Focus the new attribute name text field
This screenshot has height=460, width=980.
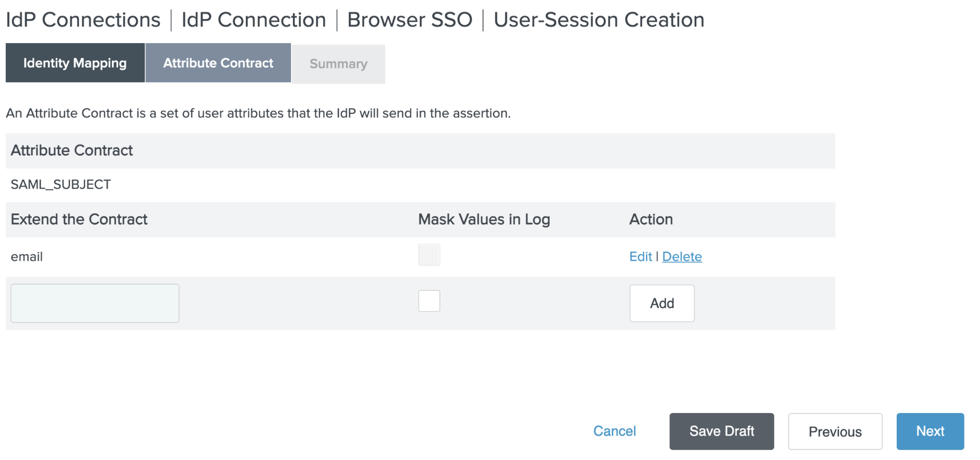coord(95,303)
